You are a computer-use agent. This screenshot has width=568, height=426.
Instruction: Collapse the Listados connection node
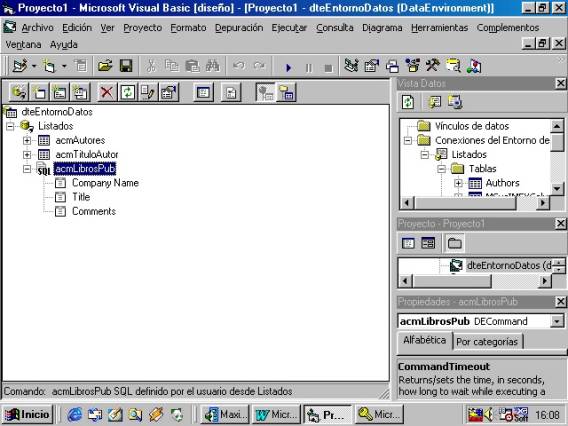tap(10, 126)
